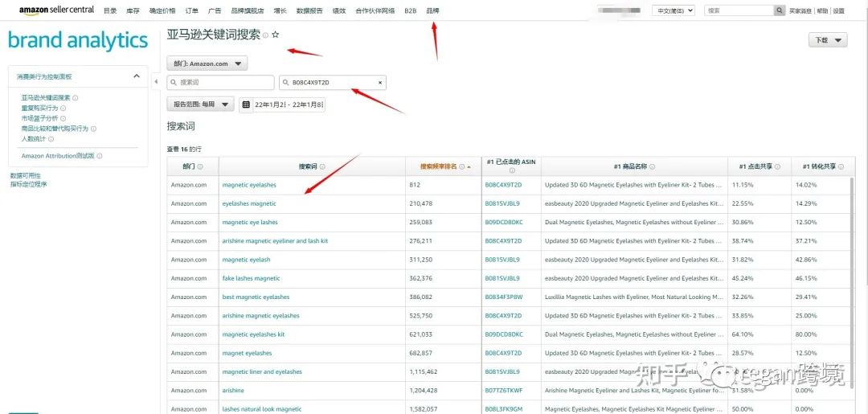Open the 品牌 menu
Screen dimensions: 868x414
coord(432,10)
